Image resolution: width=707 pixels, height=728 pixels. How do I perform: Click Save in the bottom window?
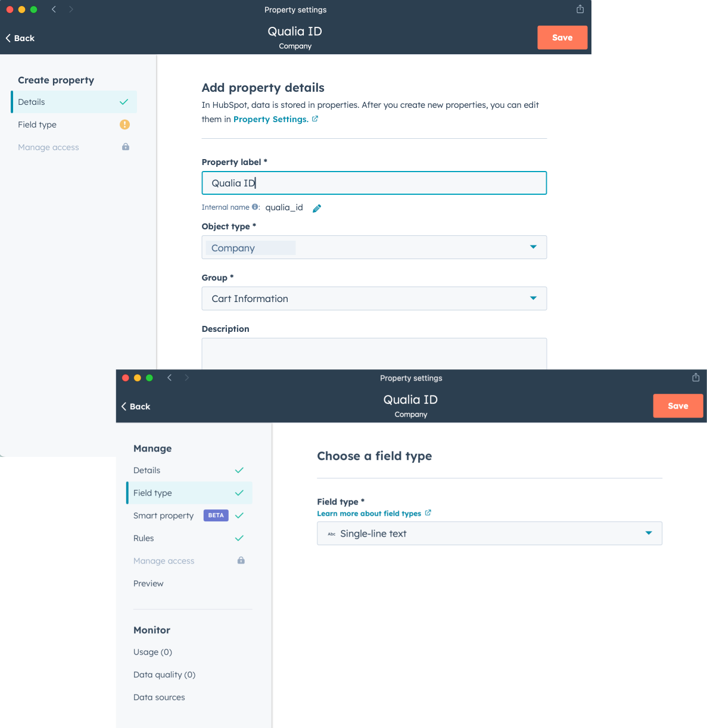pyautogui.click(x=678, y=406)
